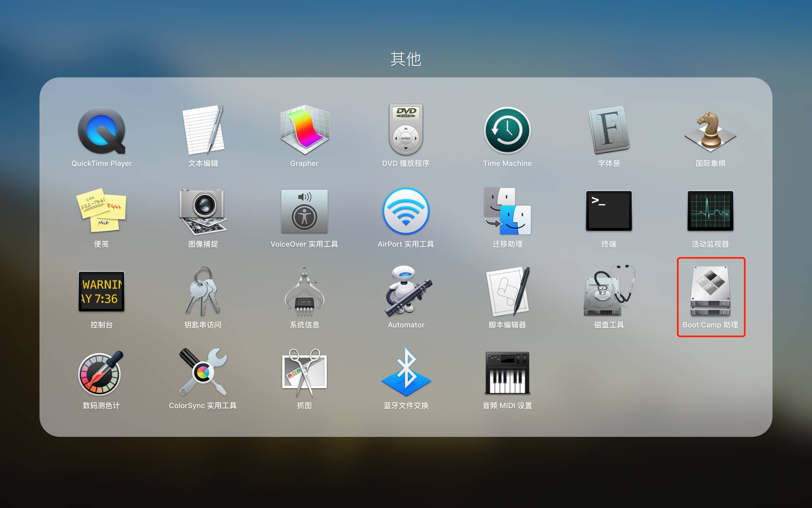
Task: Launch the 抓图 scissors screenshot icon
Action: point(304,372)
